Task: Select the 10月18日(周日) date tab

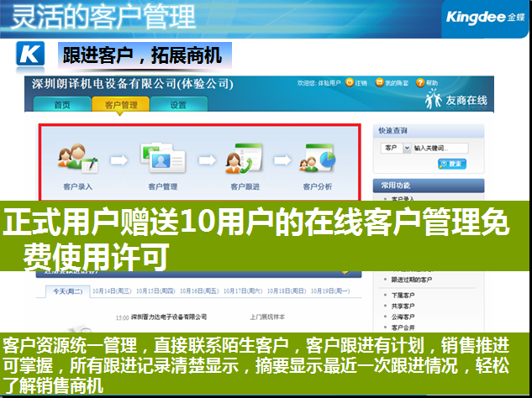Action: pyautogui.click(x=287, y=291)
